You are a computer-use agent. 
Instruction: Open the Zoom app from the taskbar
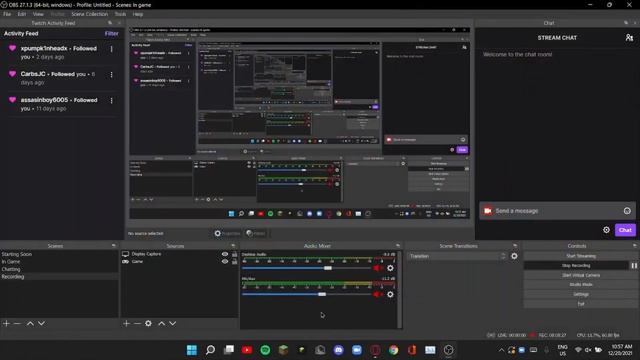[x=357, y=350]
